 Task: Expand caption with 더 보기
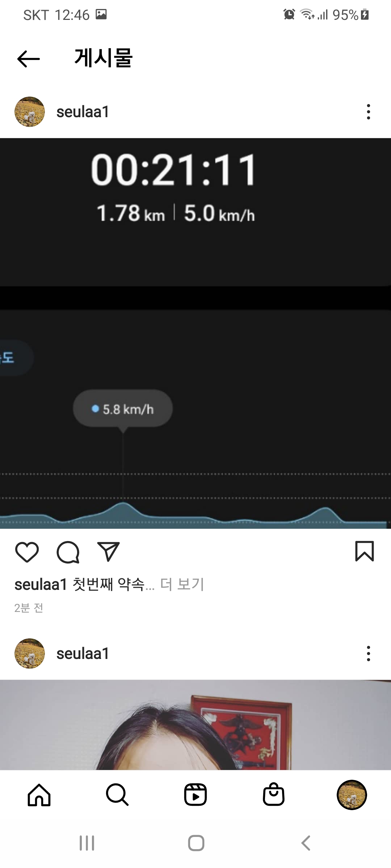tap(182, 584)
